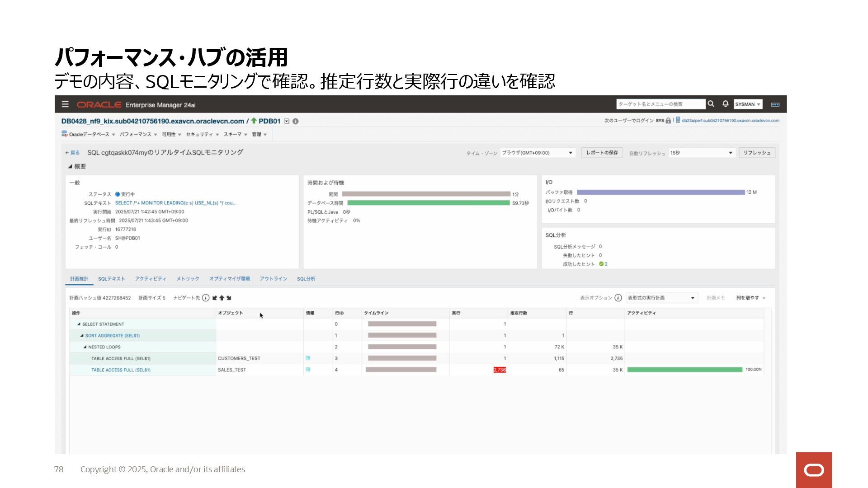Open the セキュリティ menu
Viewport: 868px width, 488px height.
click(x=202, y=134)
